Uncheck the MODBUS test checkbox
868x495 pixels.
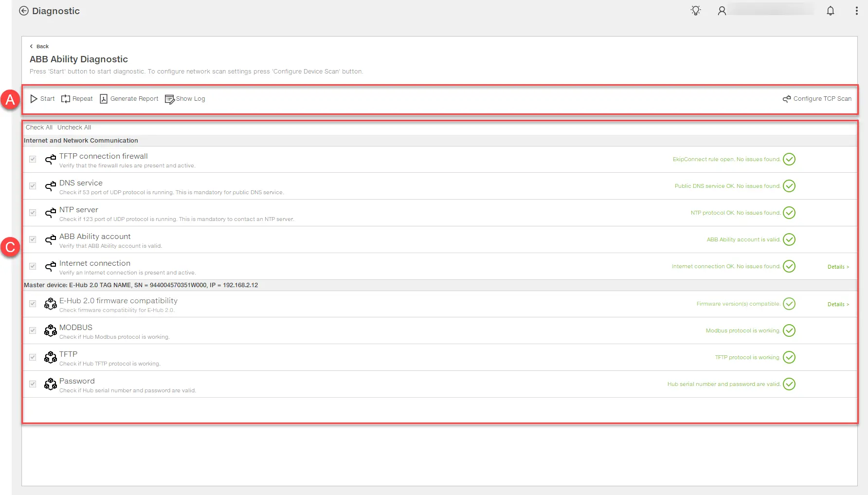tap(33, 330)
